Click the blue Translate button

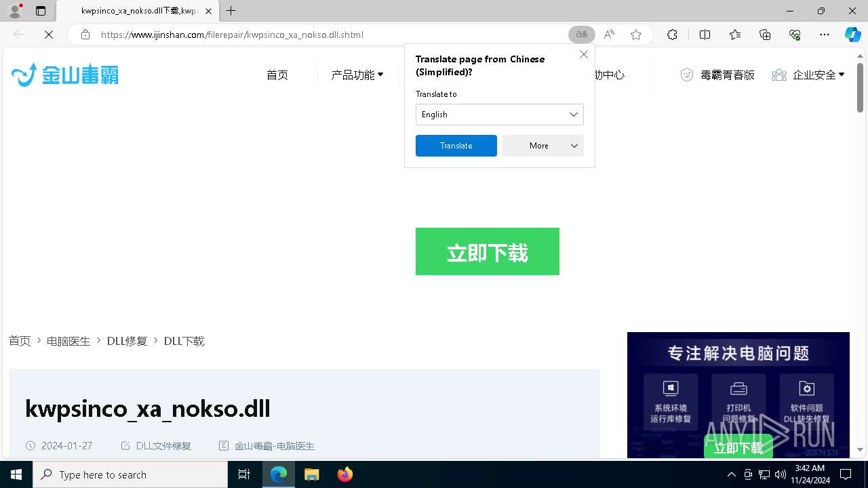click(456, 146)
